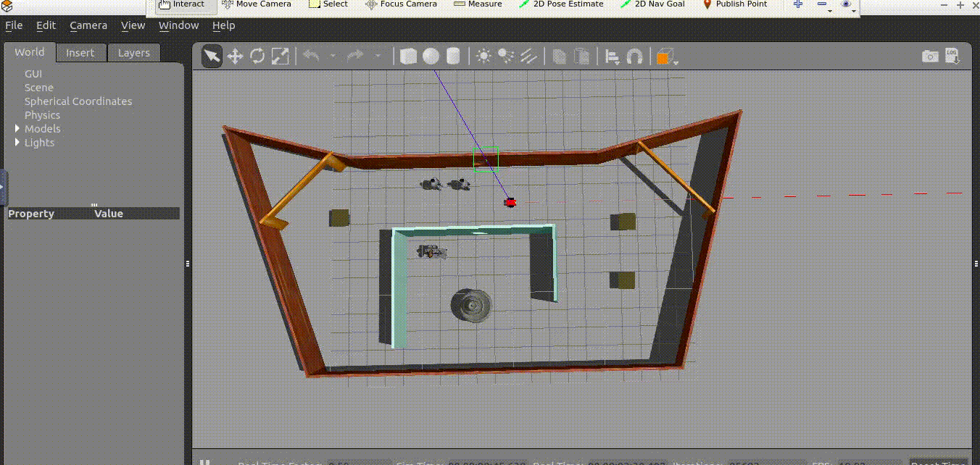Open the view angle dropdown arrow
This screenshot has width=980, height=465.
click(x=677, y=62)
